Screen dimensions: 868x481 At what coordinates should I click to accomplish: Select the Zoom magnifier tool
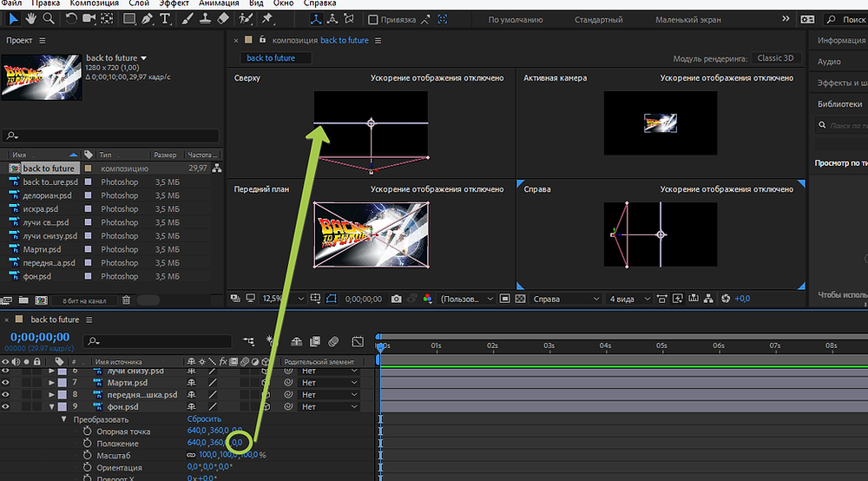(49, 19)
